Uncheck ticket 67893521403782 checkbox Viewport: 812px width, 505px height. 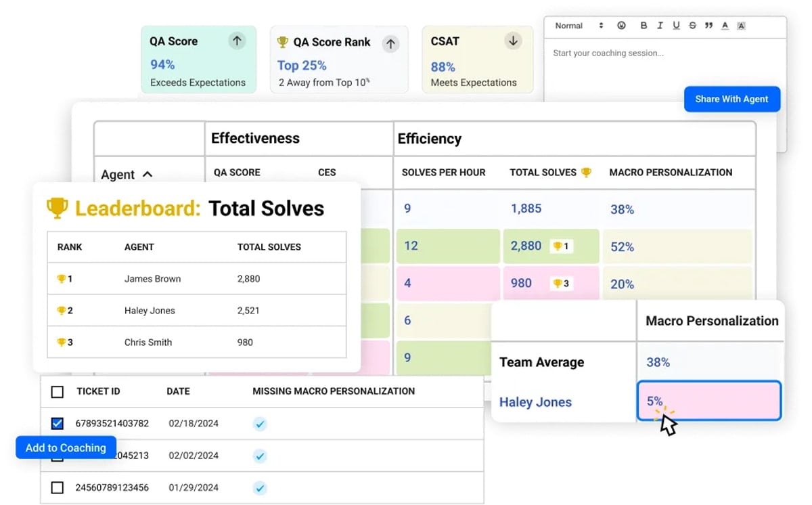click(x=58, y=424)
